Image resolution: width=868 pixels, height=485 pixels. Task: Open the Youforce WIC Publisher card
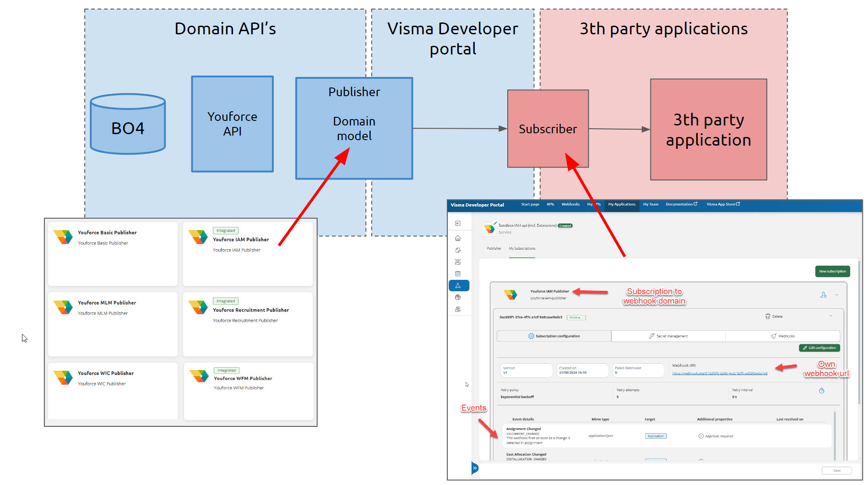point(113,391)
